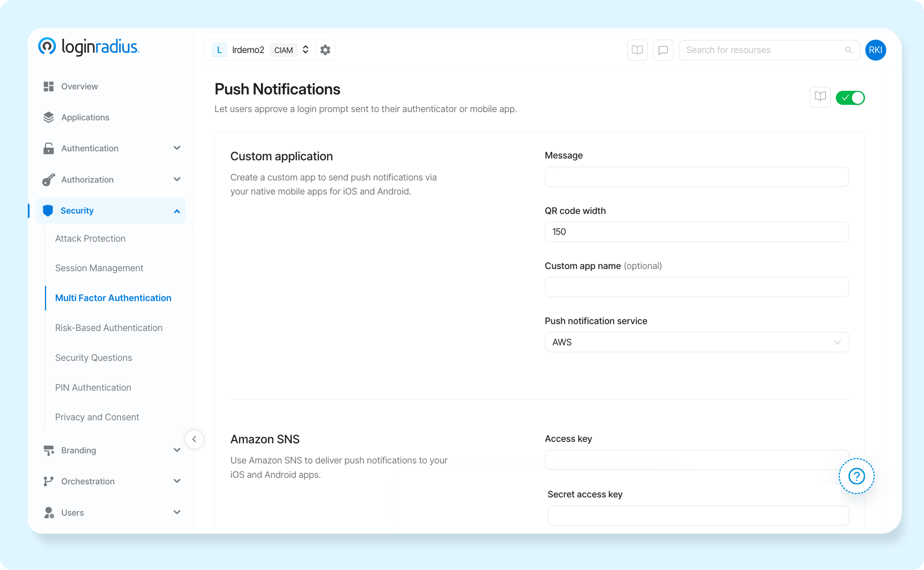Click the Amazon SNS section heading

tap(265, 439)
